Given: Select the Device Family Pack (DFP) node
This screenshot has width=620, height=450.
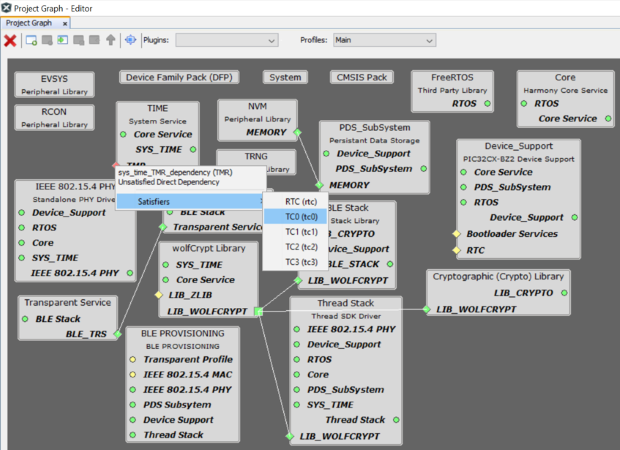Looking at the screenshot, I should tap(179, 77).
